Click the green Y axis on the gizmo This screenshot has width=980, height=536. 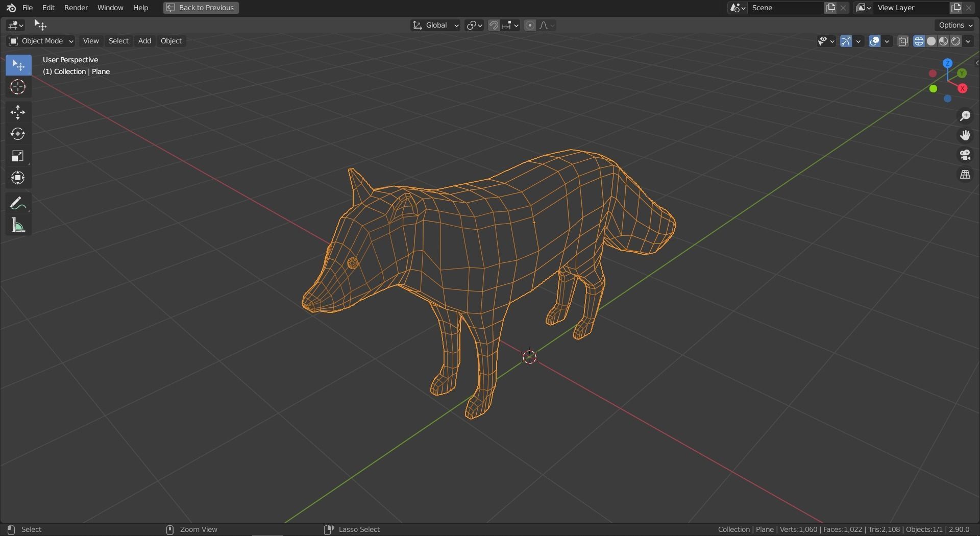962,74
